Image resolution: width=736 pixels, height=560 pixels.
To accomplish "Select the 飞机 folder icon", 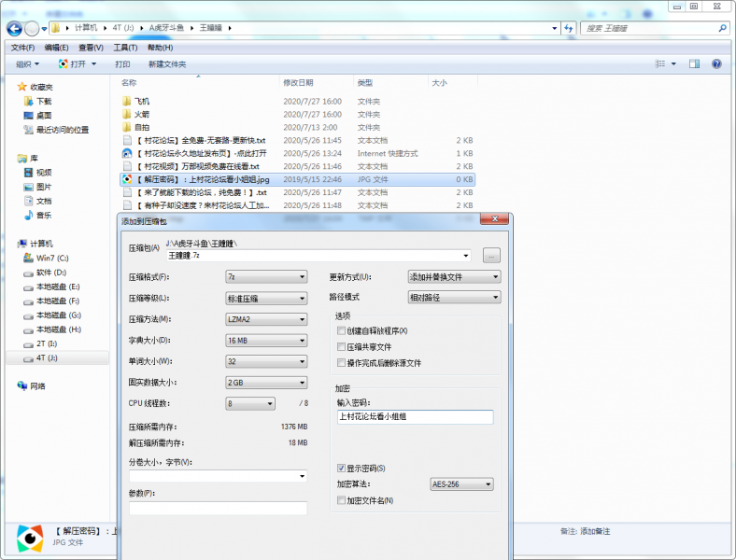I will coord(127,101).
